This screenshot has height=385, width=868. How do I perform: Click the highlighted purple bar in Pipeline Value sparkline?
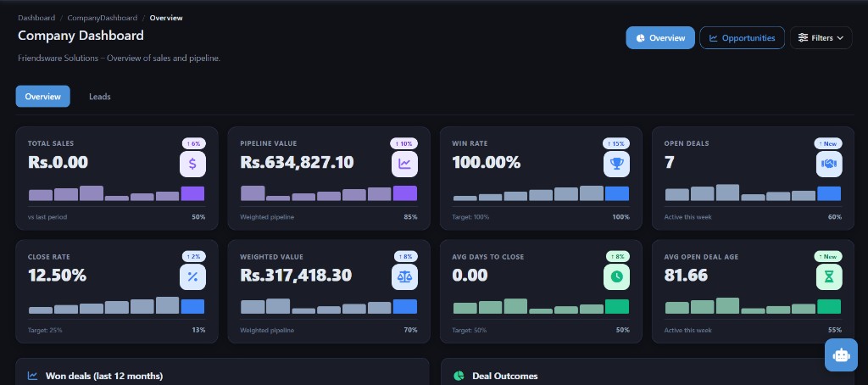[404, 193]
